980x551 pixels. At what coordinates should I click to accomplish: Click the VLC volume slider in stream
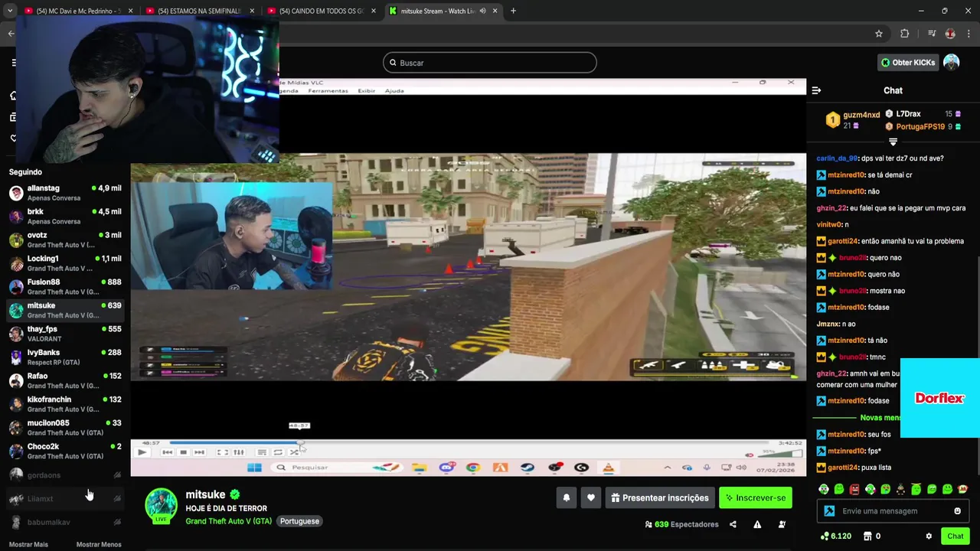[x=780, y=452]
